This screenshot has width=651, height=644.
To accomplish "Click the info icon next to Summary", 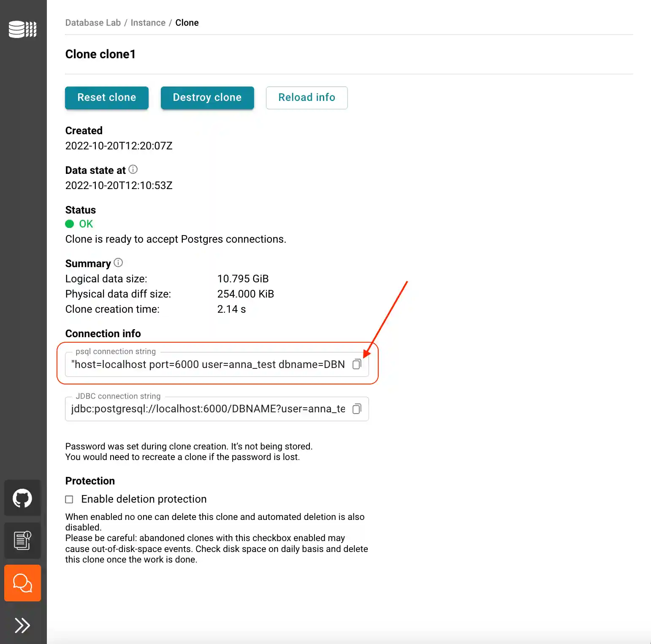I will pyautogui.click(x=118, y=262).
